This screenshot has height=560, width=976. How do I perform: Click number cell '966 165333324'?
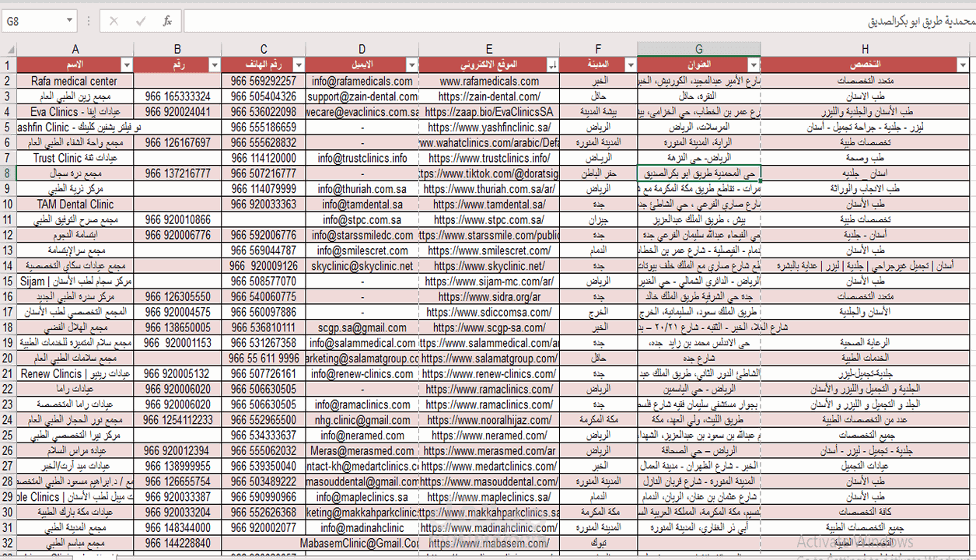pos(177,96)
